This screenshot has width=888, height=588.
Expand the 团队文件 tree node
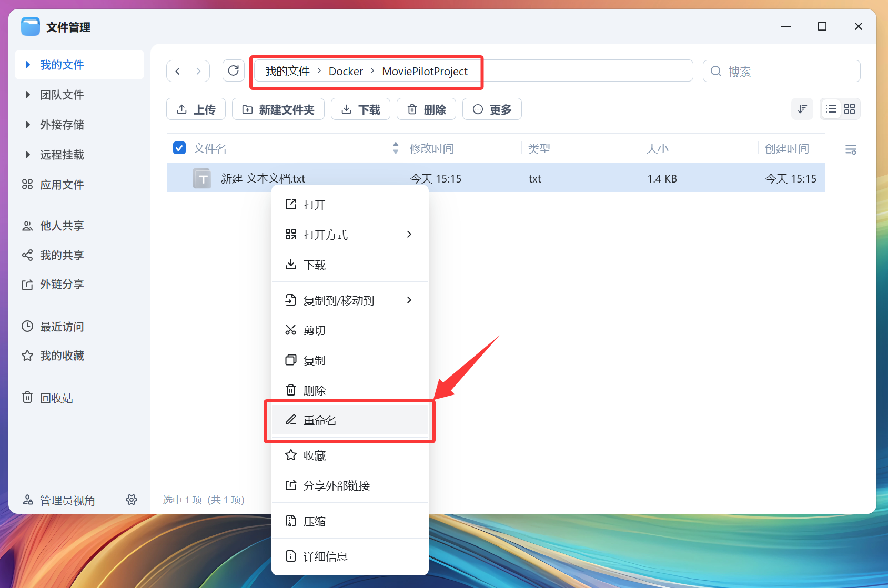28,95
